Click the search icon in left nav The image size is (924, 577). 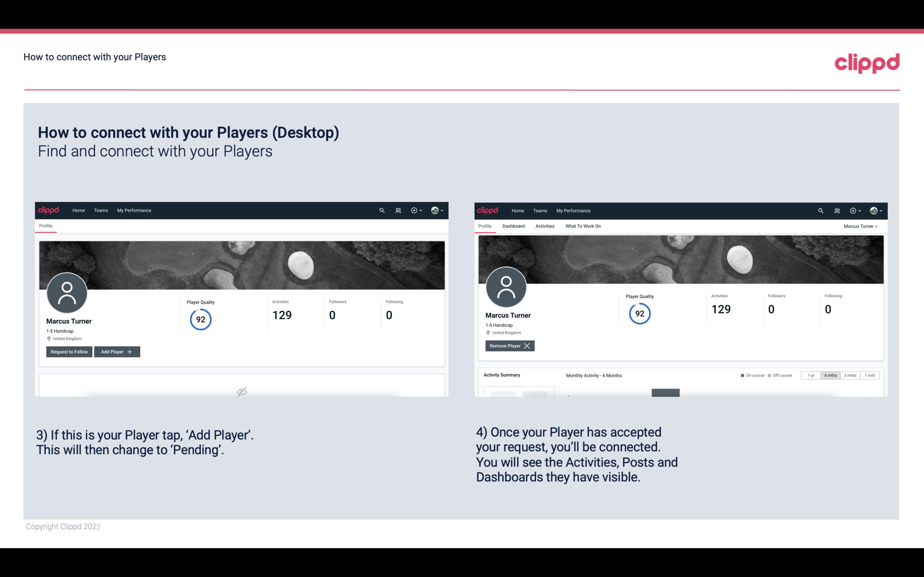point(381,211)
